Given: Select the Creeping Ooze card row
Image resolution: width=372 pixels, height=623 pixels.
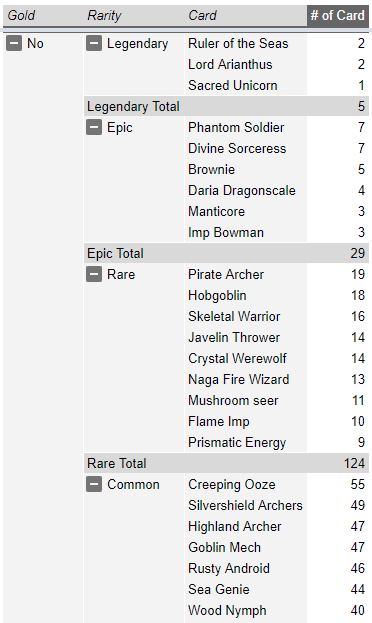Looking at the screenshot, I should click(277, 484).
